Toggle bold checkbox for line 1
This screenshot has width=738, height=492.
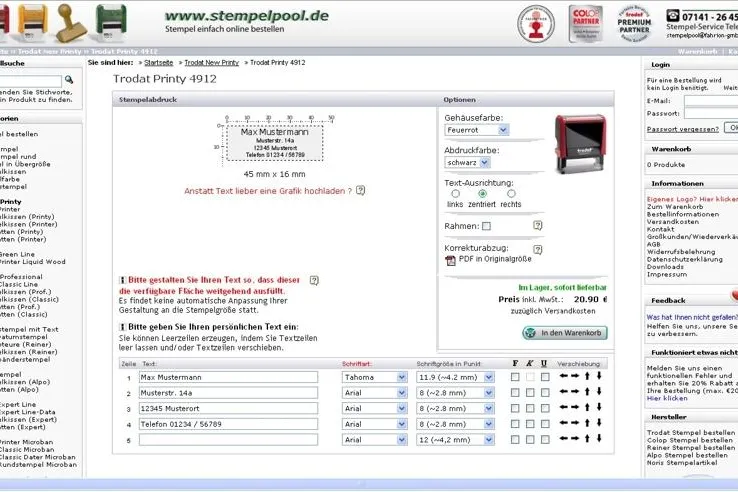click(515, 377)
